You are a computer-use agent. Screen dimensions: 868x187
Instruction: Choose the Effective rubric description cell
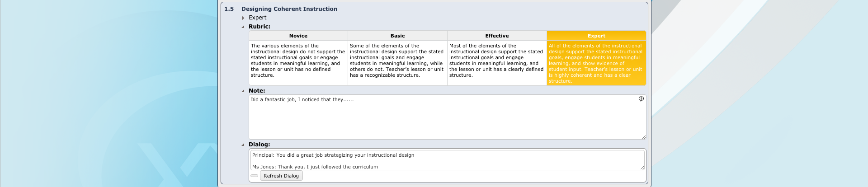coord(497,63)
